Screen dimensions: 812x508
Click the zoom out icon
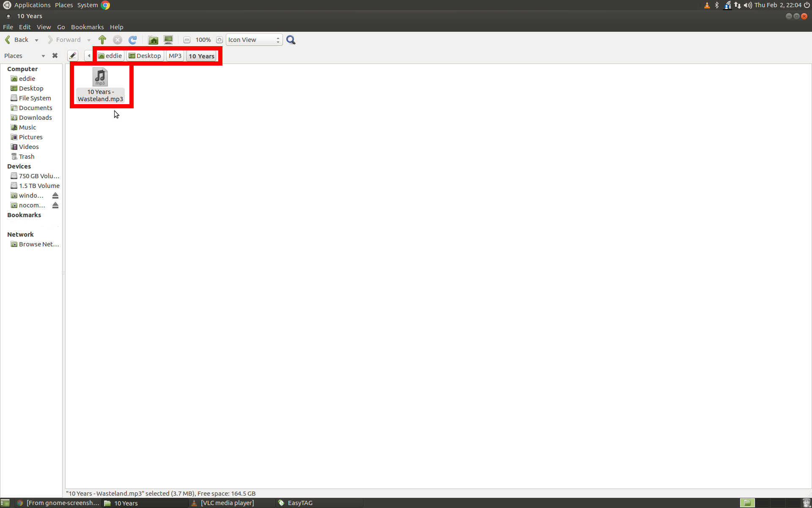[187, 40]
